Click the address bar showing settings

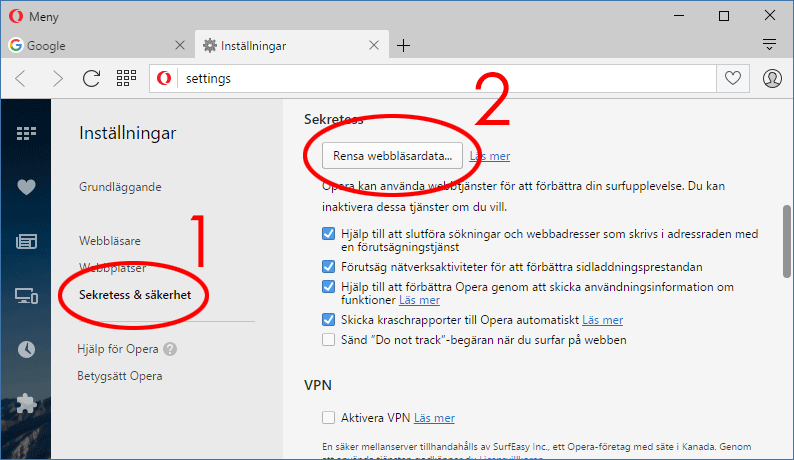tap(440, 78)
